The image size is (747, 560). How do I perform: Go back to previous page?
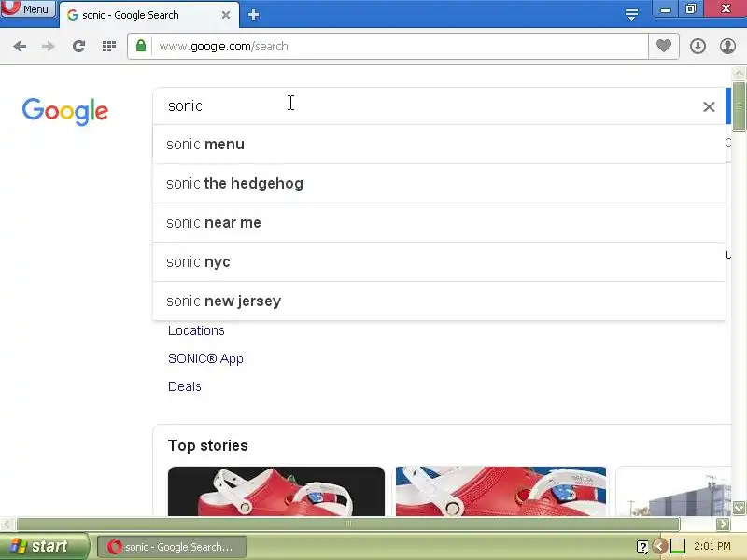click(x=20, y=46)
